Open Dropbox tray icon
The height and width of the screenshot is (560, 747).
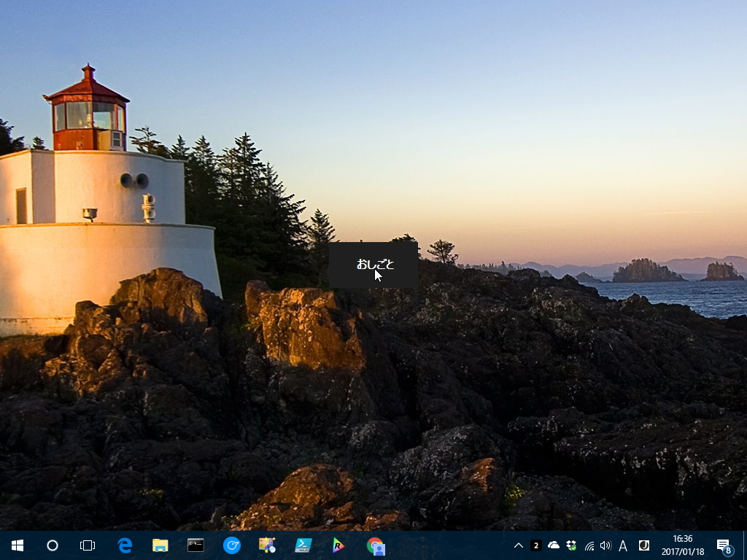click(571, 545)
